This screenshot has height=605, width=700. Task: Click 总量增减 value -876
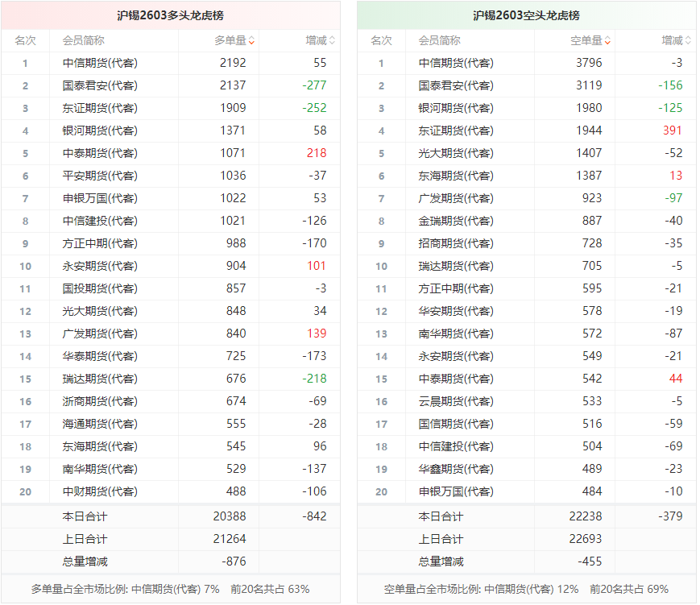[234, 561]
